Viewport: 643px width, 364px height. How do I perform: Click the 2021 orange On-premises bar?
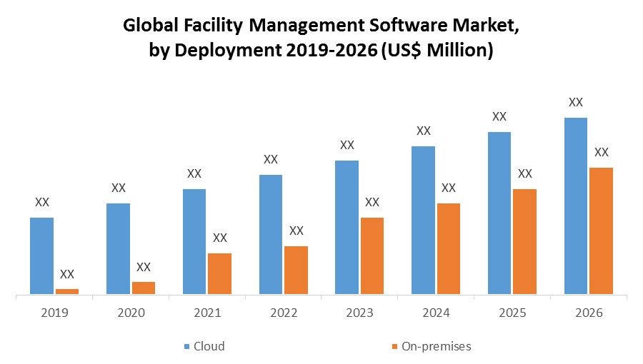[219, 273]
